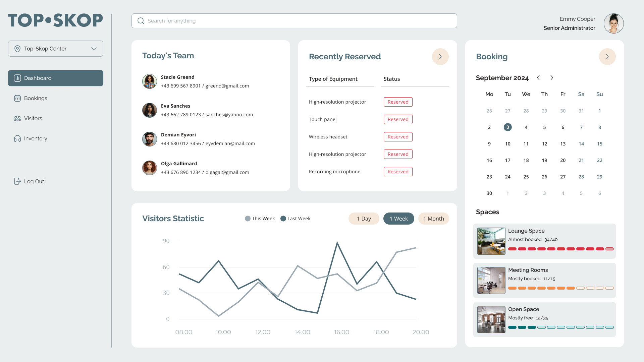
Task: Click the Lounge Space booking progress bar
Action: tap(560, 249)
